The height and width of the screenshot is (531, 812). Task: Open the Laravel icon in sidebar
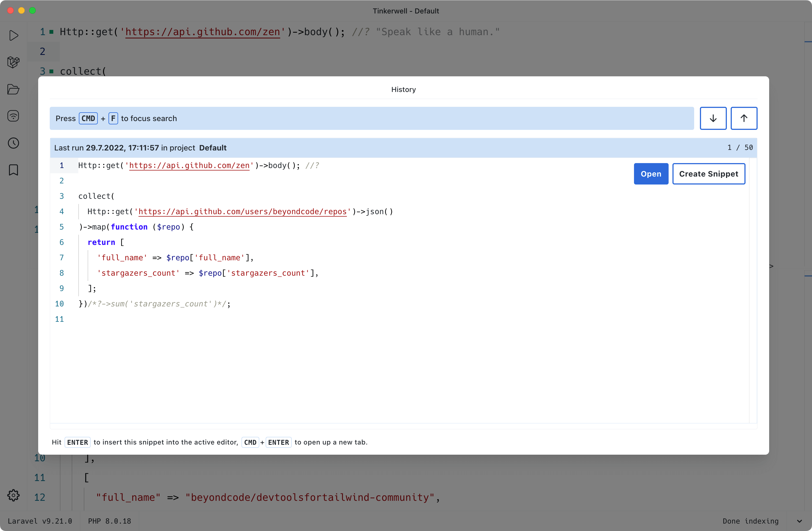tap(13, 62)
